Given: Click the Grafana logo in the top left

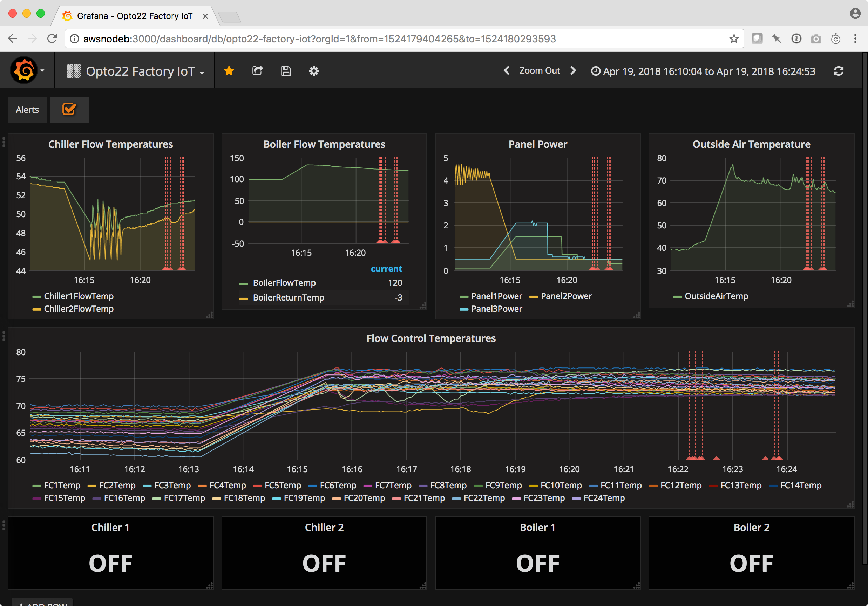Looking at the screenshot, I should [x=24, y=70].
